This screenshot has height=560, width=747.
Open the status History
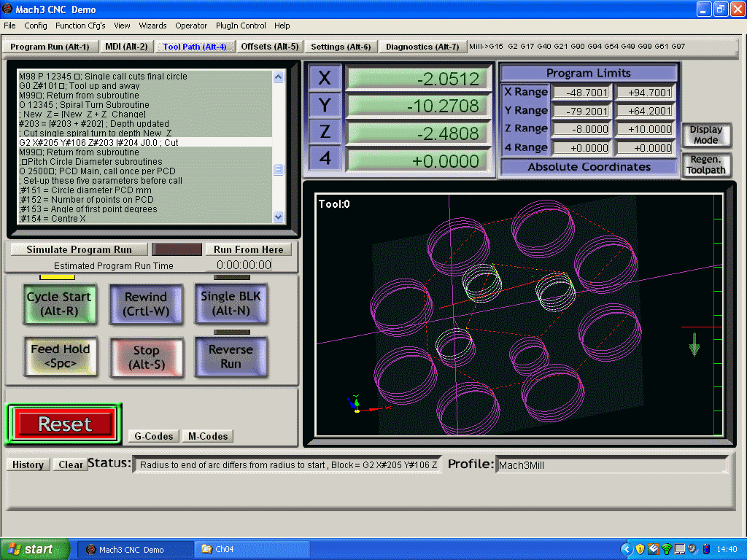(x=28, y=464)
